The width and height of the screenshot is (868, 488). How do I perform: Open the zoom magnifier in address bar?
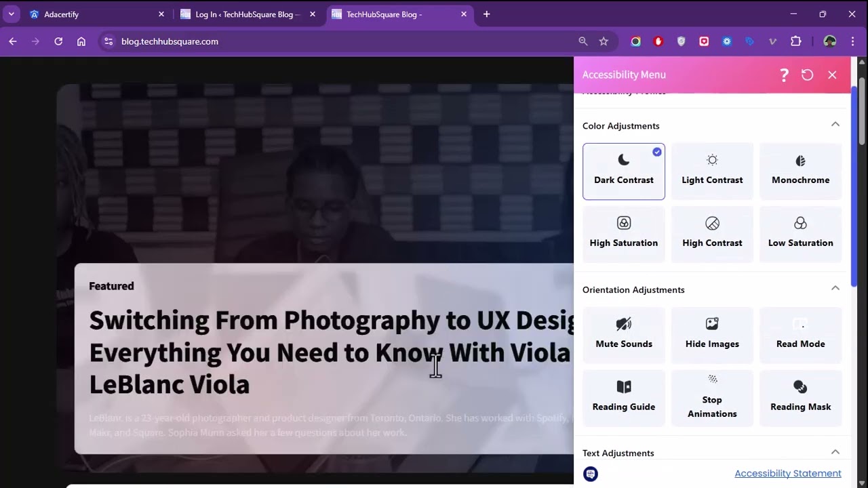click(583, 41)
